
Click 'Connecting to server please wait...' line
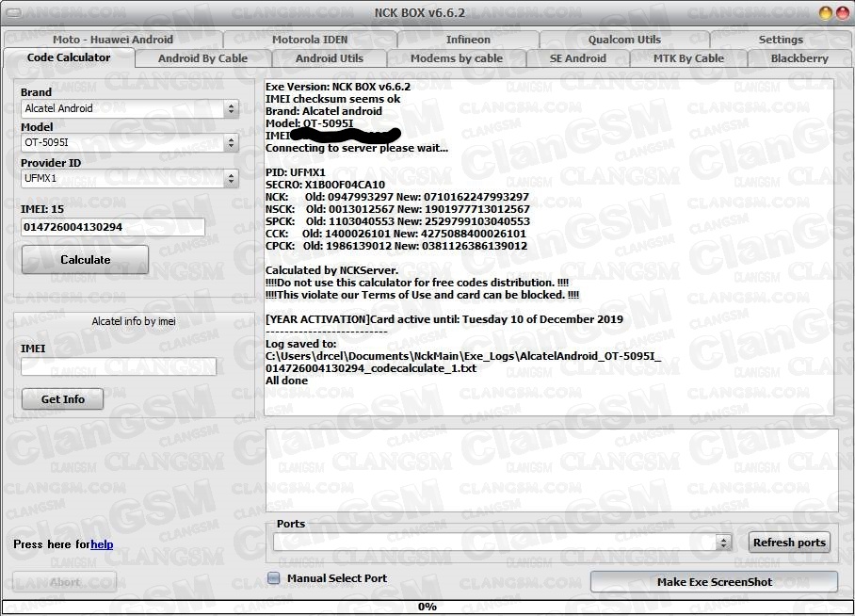(x=357, y=148)
